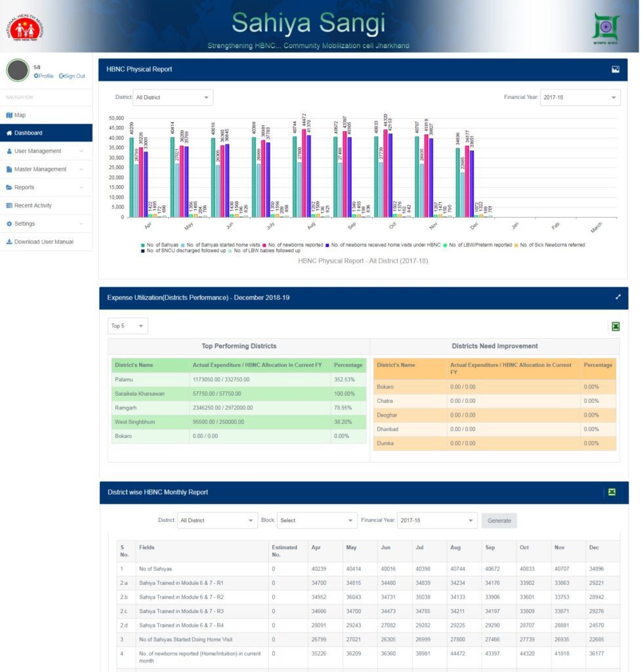This screenshot has width=641, height=672.
Task: Download District wise HBNC Monthly Report Excel
Action: coord(611,492)
